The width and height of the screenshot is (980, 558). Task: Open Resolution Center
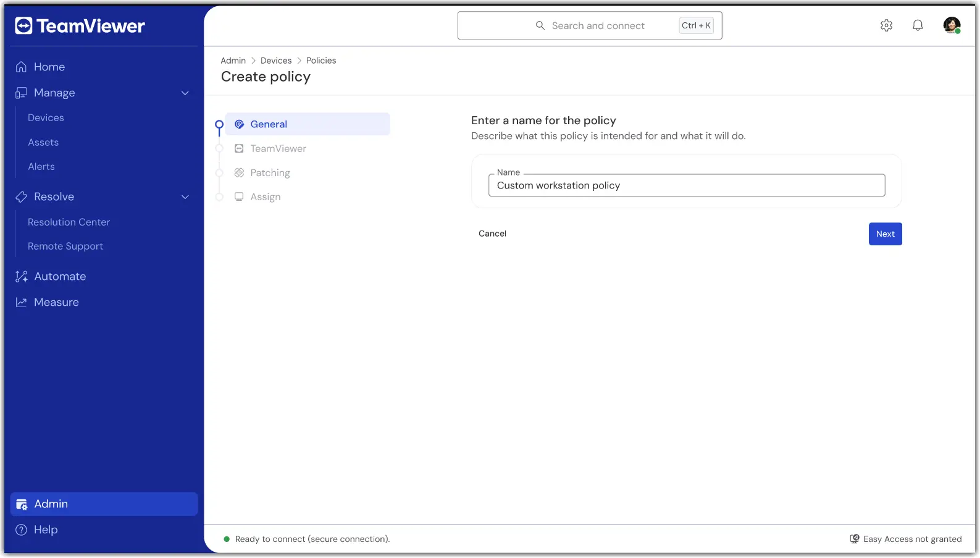tap(69, 222)
